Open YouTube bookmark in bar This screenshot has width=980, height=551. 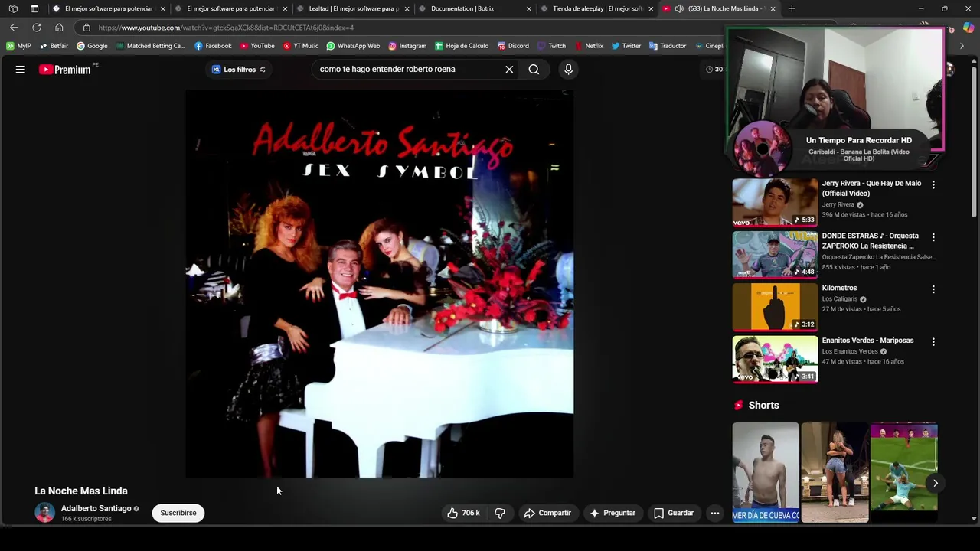pyautogui.click(x=257, y=46)
